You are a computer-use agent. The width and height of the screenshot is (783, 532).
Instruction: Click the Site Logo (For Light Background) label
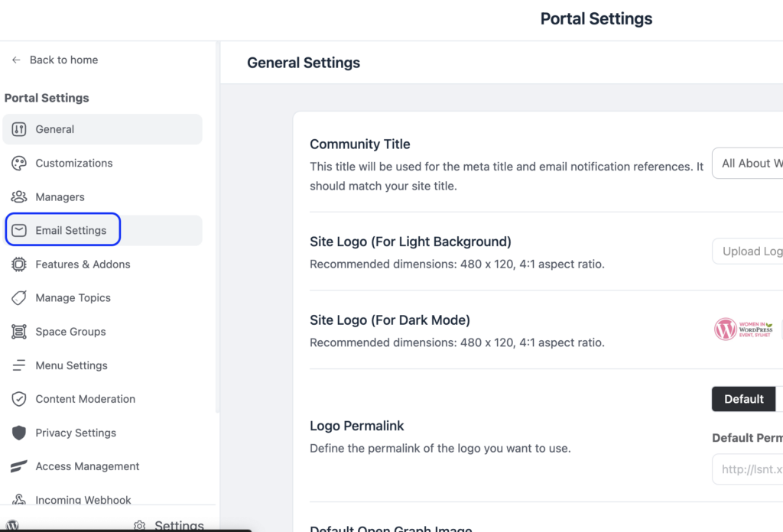coord(411,242)
